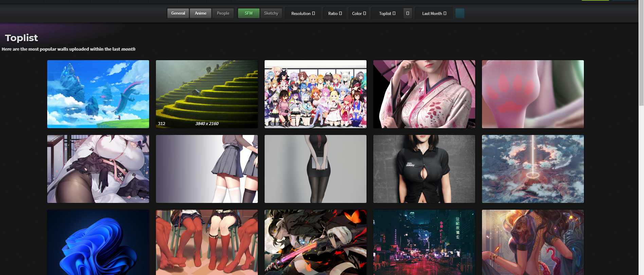Open the Resolution dropdown

pos(303,14)
